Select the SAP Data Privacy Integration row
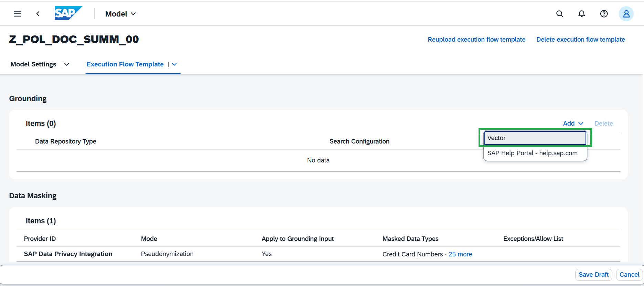The image size is (644, 286). tap(318, 254)
